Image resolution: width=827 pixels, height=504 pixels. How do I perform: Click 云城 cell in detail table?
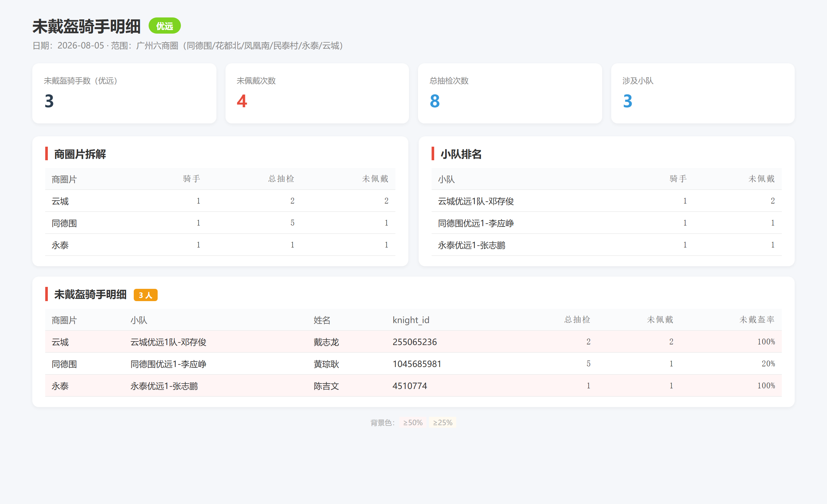(60, 342)
